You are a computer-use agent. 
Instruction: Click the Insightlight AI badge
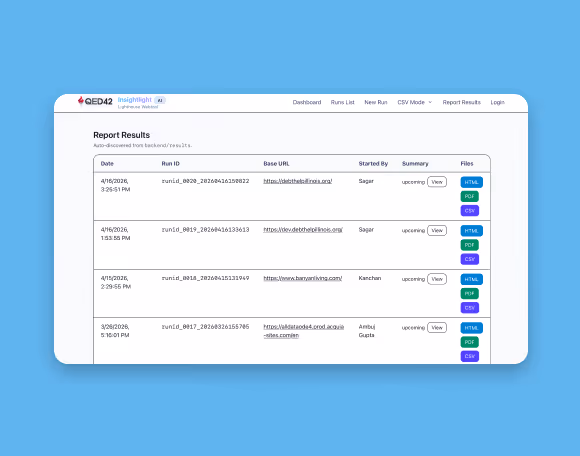click(x=160, y=100)
